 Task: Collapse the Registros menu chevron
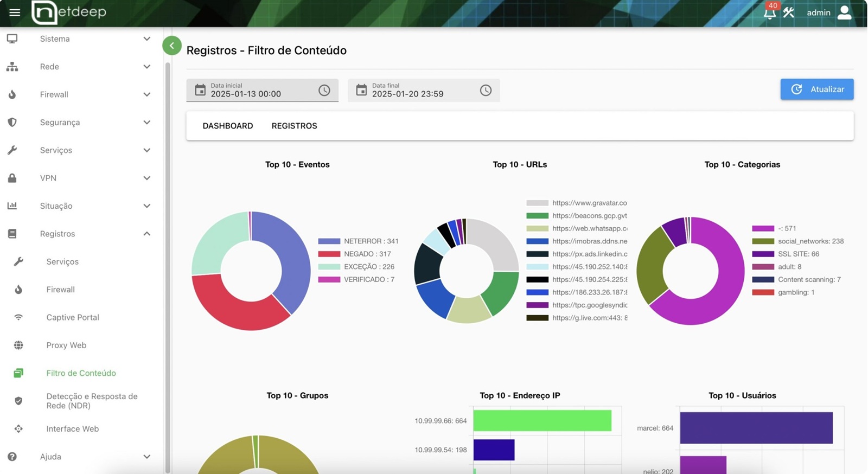pos(146,234)
